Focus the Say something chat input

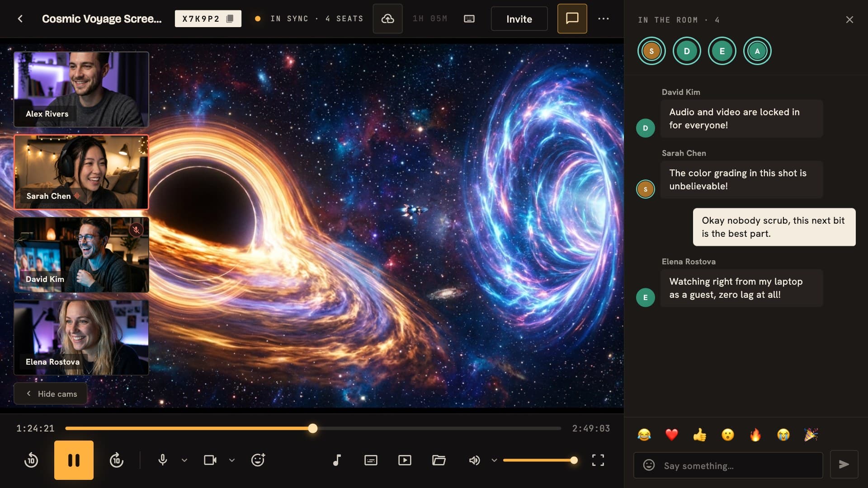pyautogui.click(x=728, y=465)
